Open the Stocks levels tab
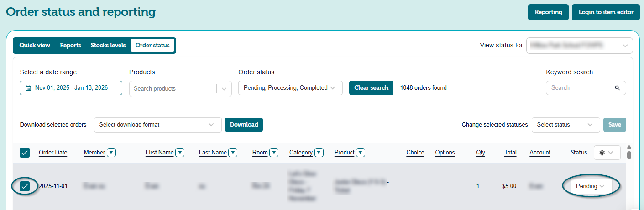This screenshot has width=644, height=210. pyautogui.click(x=108, y=46)
